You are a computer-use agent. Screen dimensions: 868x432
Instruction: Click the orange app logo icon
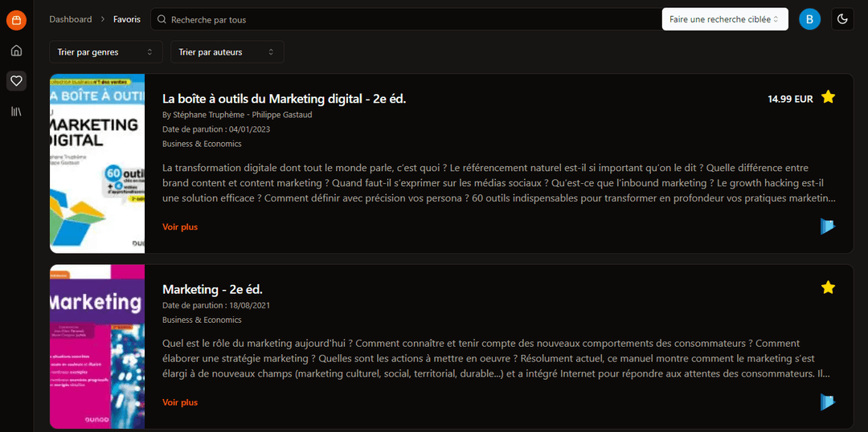[x=17, y=20]
